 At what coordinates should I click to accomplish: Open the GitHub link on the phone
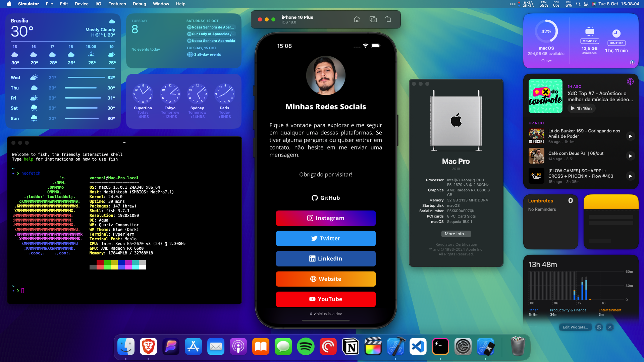[326, 198]
